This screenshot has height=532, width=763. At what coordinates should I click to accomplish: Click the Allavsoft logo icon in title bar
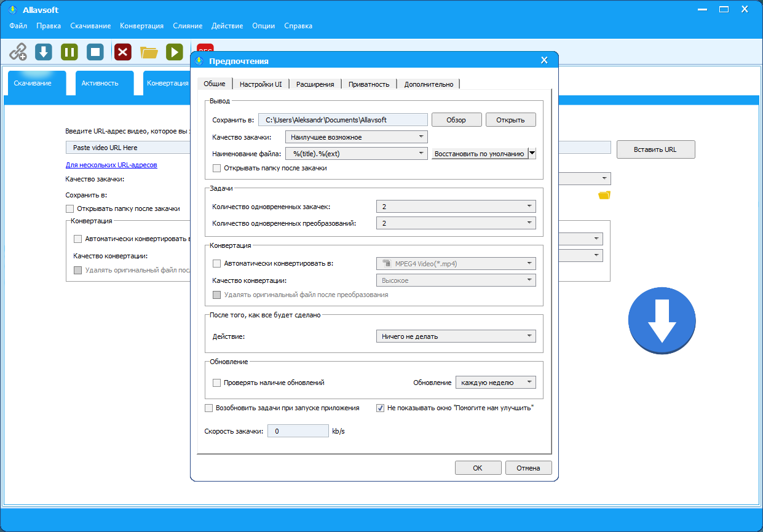12,10
